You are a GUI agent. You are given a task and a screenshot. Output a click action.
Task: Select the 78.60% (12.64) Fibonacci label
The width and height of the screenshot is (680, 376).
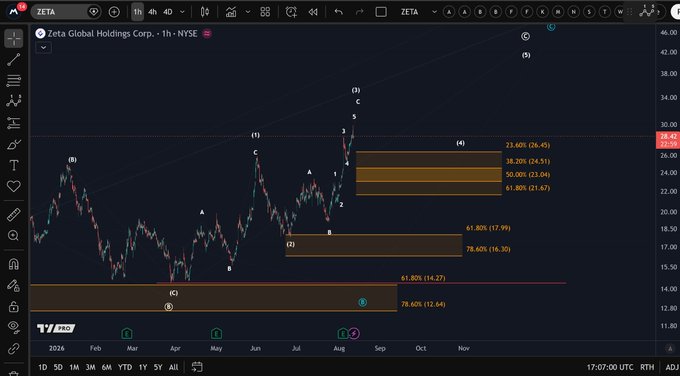pyautogui.click(x=423, y=304)
